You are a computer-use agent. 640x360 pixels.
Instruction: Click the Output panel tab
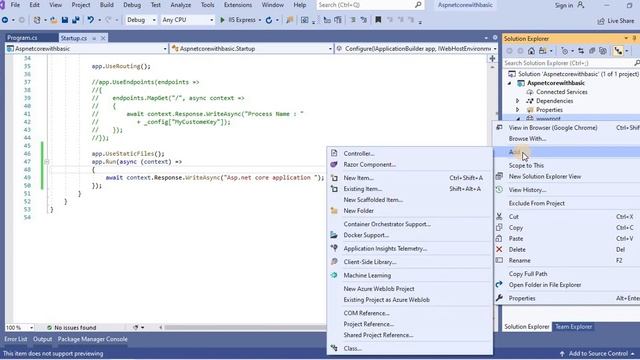[x=42, y=339]
